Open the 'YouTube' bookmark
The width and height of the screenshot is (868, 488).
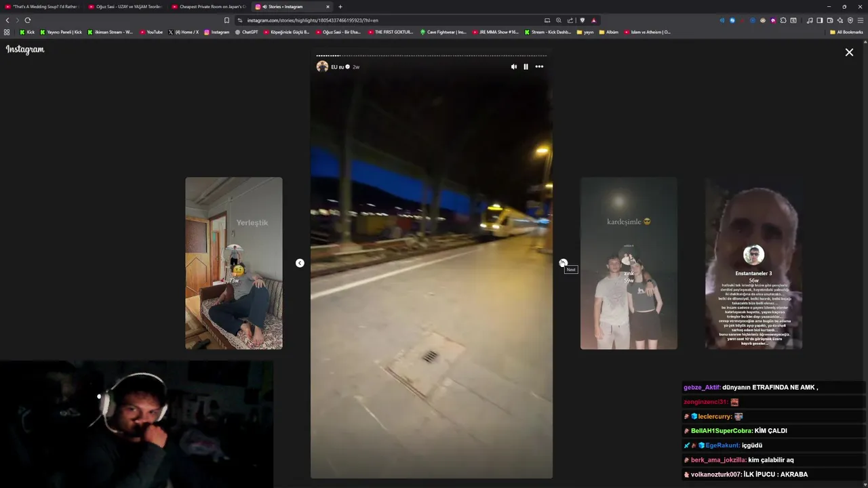click(x=151, y=32)
